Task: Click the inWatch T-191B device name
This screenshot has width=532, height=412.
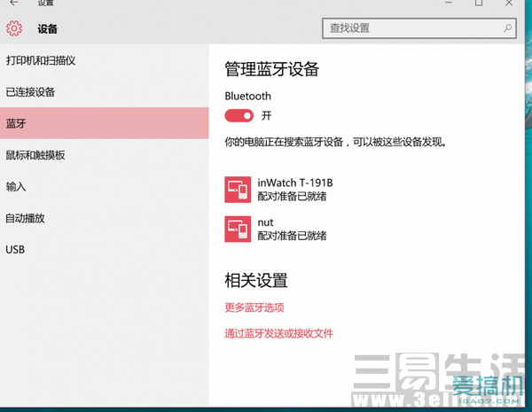Action: click(294, 183)
